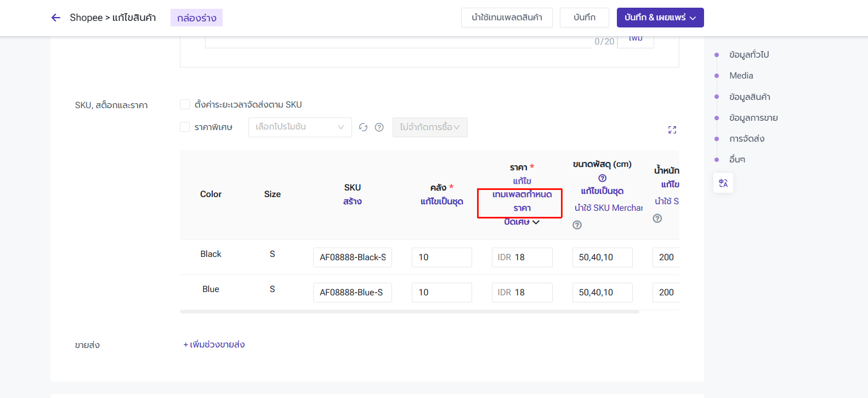The height and width of the screenshot is (398, 868).
Task: Jump to Media section in sidebar
Action: (x=741, y=76)
